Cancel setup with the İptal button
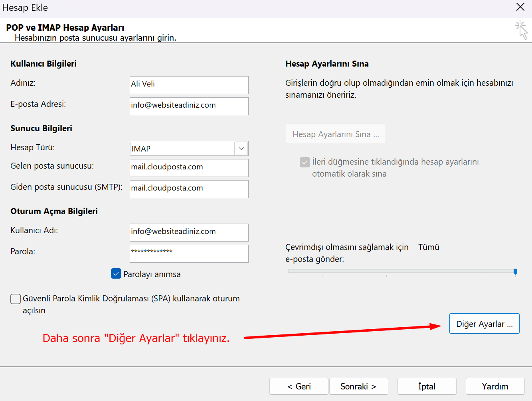 [x=427, y=386]
